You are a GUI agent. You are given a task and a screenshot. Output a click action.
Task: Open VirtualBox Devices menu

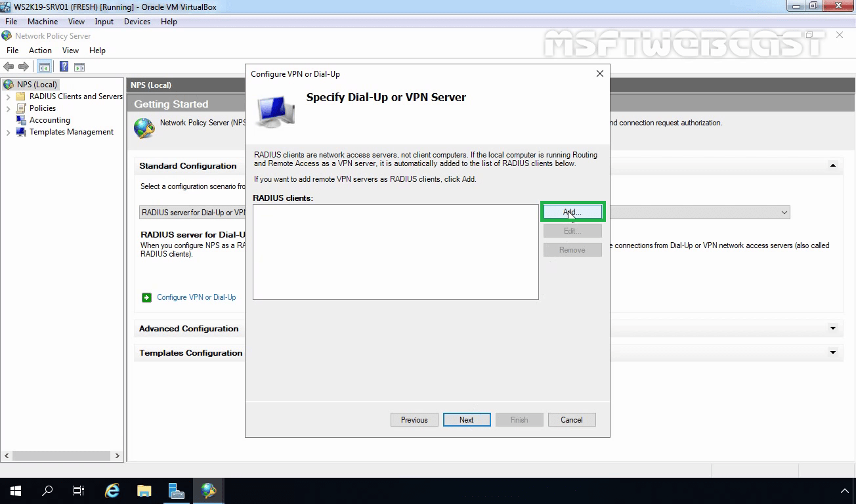click(x=137, y=22)
